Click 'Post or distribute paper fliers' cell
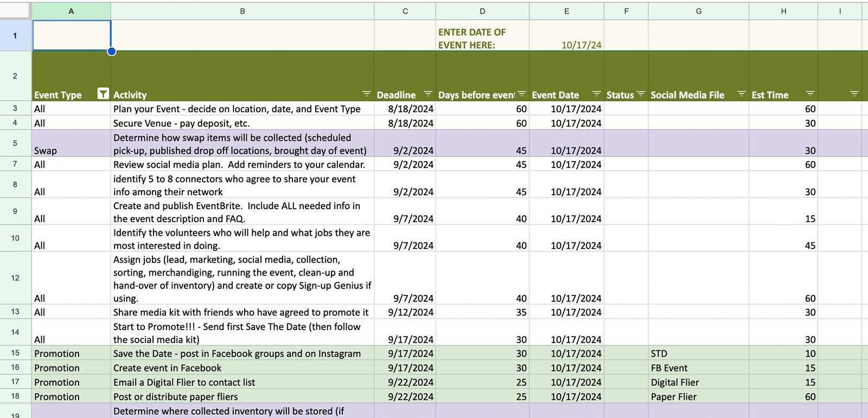 pos(242,396)
